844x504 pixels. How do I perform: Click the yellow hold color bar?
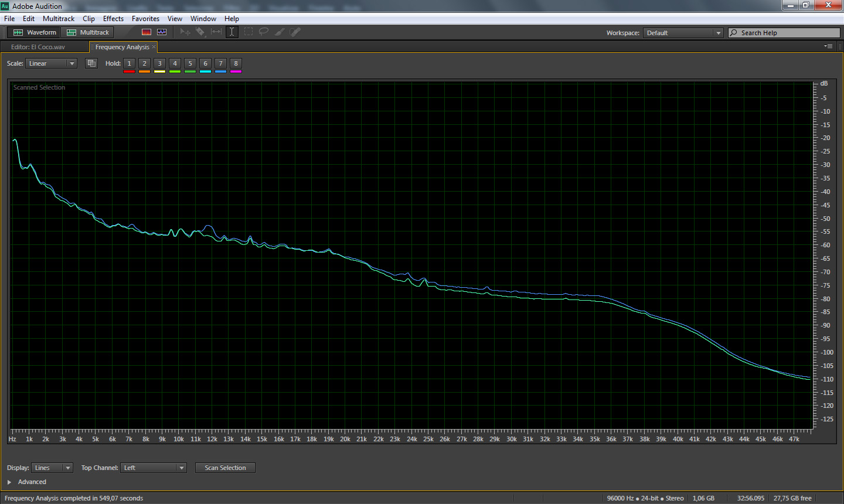click(x=160, y=71)
